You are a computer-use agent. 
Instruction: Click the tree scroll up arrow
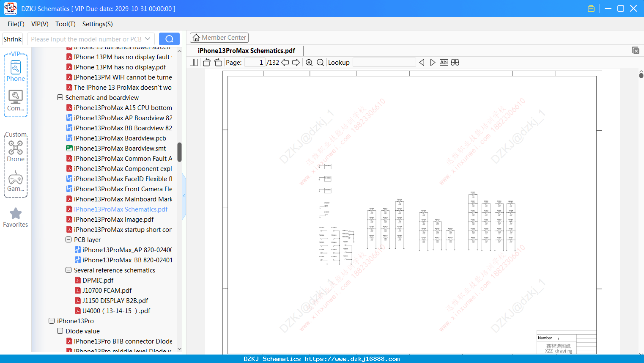click(179, 51)
